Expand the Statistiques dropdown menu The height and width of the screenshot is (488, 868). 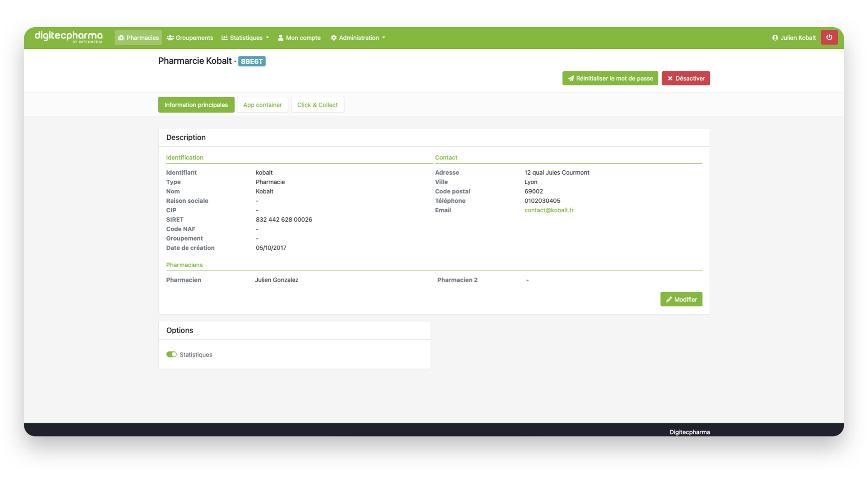[x=267, y=38]
